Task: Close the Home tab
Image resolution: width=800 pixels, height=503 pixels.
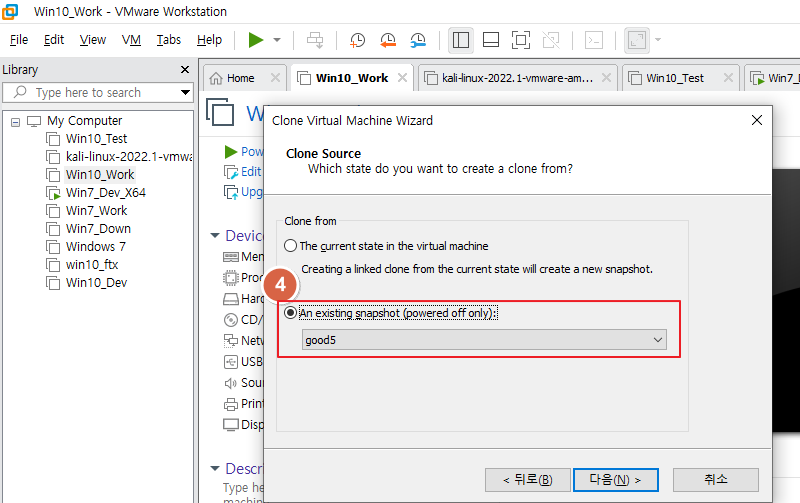Action: pyautogui.click(x=275, y=78)
